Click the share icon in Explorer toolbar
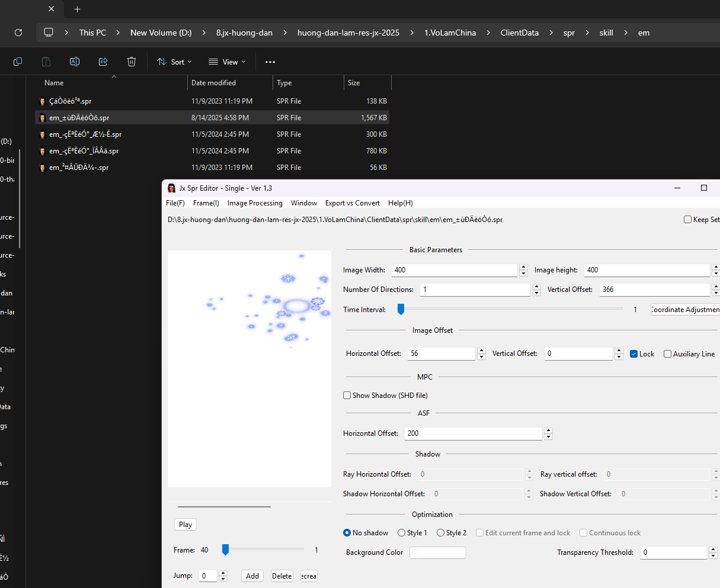 click(x=103, y=62)
